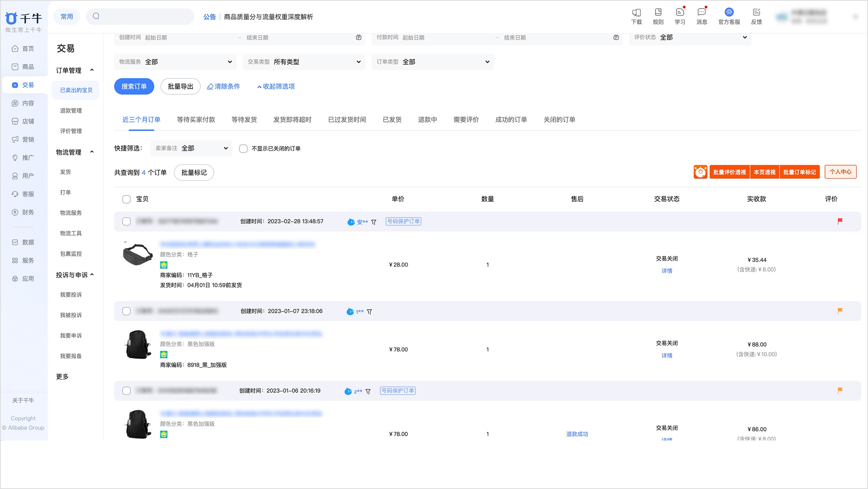Click filter funnel icon beside buyer 安**
This screenshot has width=868, height=489.
point(374,222)
